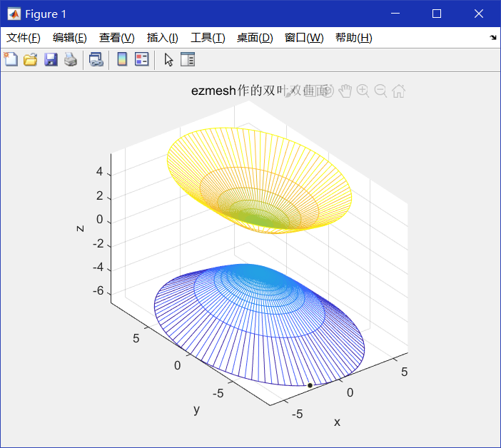Open the 帮助(H) menu

354,38
